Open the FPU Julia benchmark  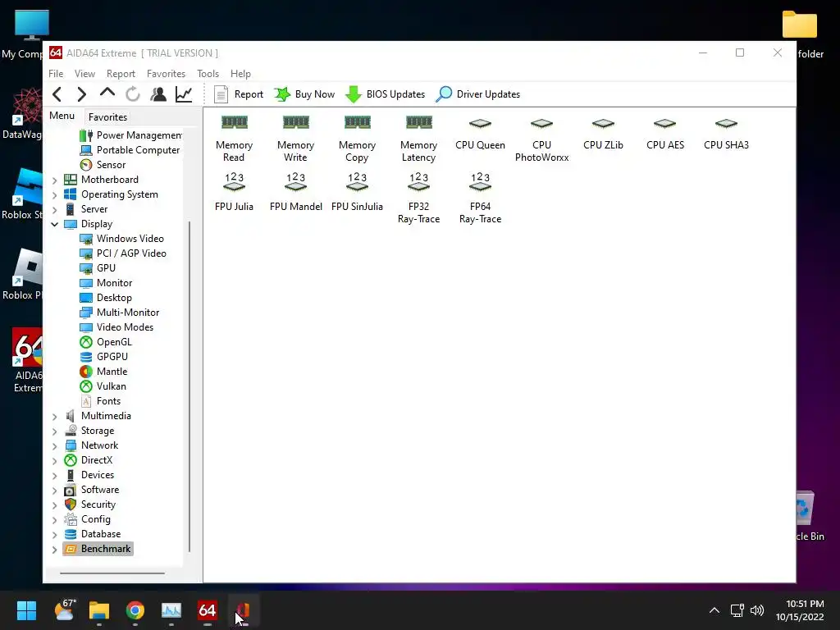(234, 192)
